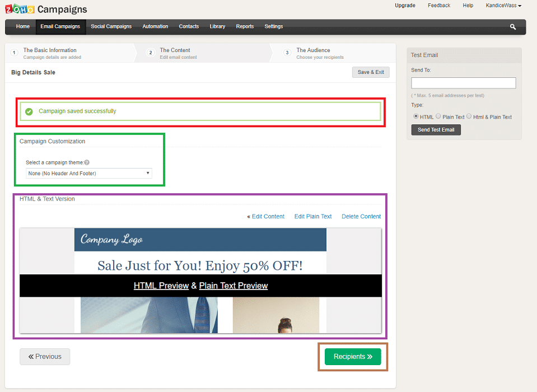537x392 pixels.
Task: Click the Feedback link
Action: tap(439, 6)
